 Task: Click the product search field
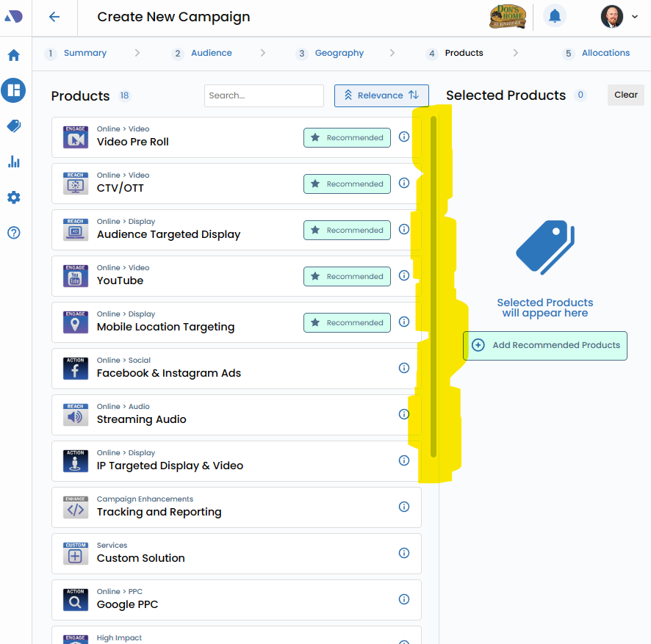pyautogui.click(x=264, y=95)
